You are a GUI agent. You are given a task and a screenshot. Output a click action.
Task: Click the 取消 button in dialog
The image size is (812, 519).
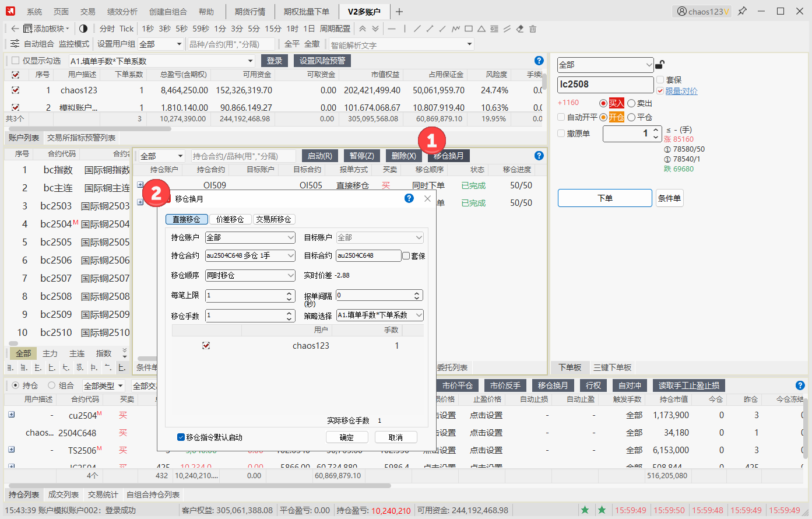(x=396, y=437)
